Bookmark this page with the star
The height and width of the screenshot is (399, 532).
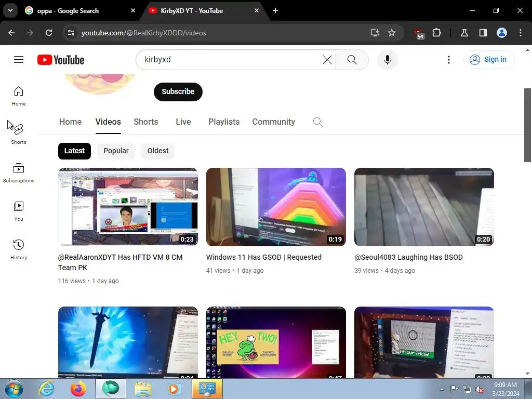coord(392,33)
